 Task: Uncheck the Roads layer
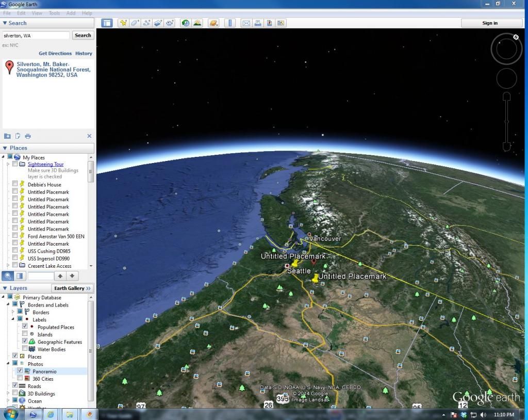pyautogui.click(x=15, y=385)
